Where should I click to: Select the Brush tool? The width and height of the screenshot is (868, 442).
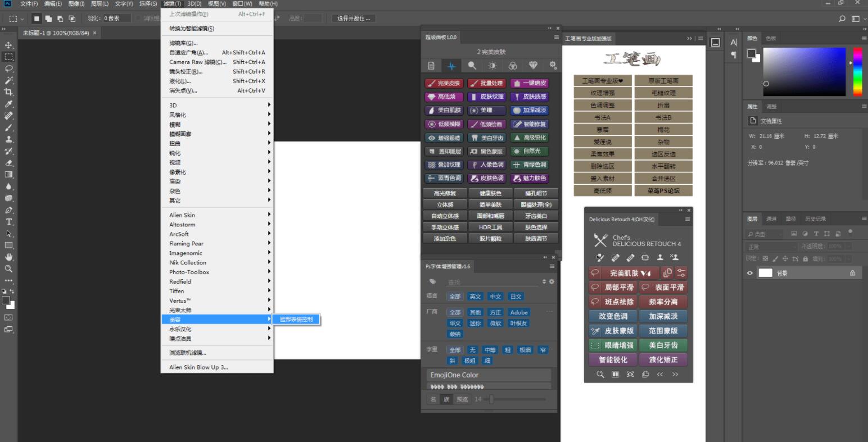tap(8, 127)
